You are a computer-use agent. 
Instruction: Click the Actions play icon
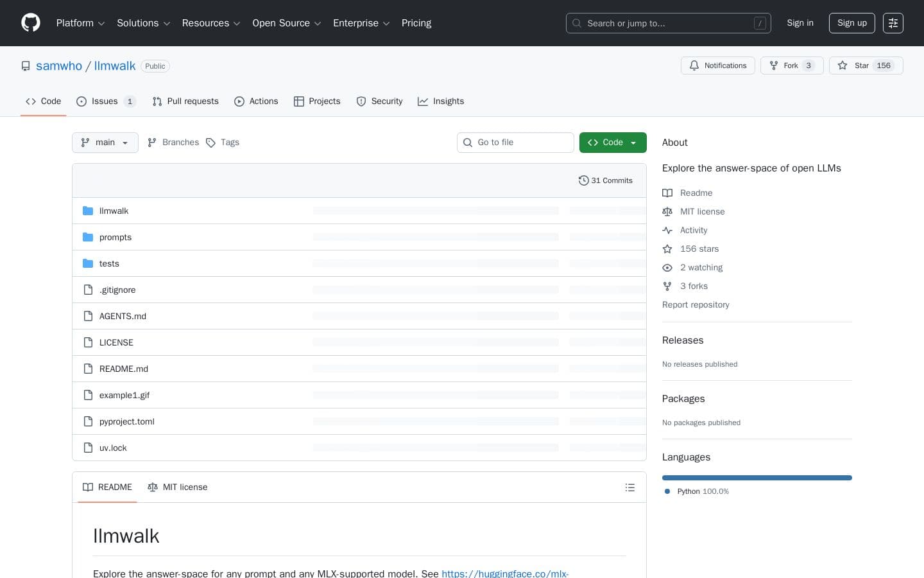point(239,101)
